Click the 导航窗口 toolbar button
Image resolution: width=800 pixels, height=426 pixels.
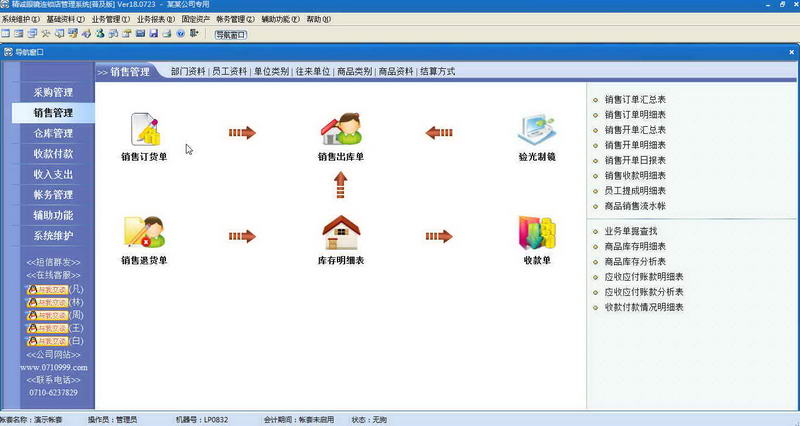pyautogui.click(x=232, y=34)
